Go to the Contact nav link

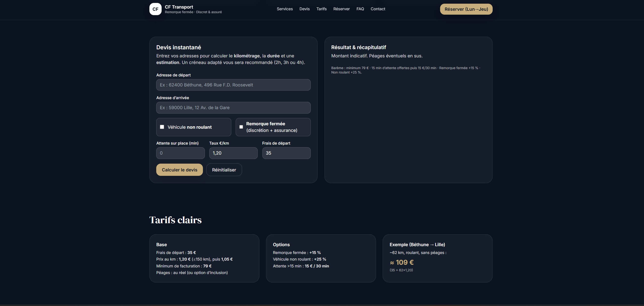pos(378,9)
